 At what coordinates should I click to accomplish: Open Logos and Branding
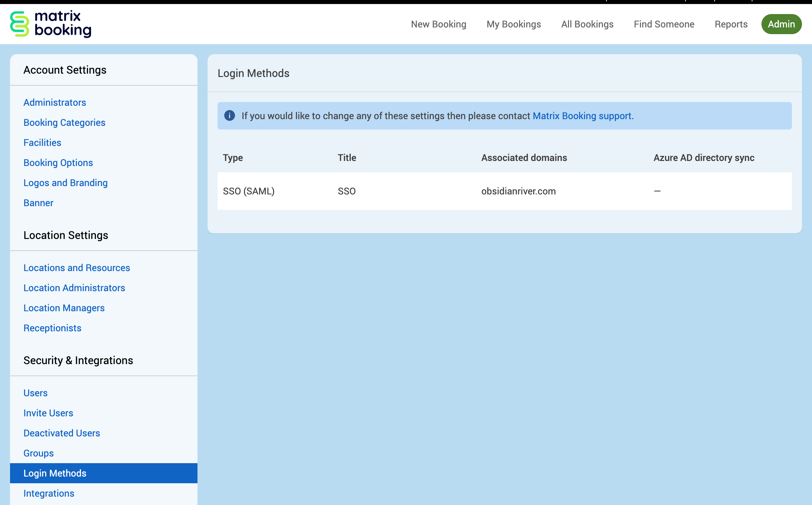(66, 183)
